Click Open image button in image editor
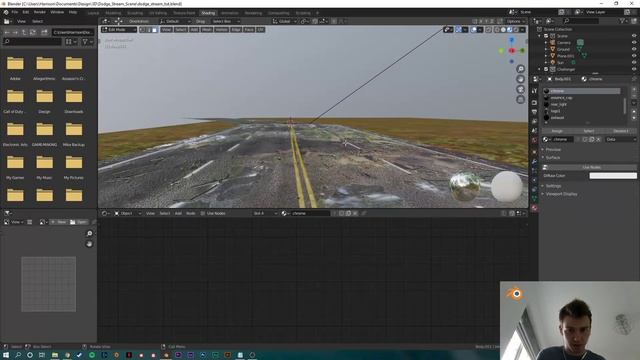This screenshot has height=360, width=640. point(78,222)
